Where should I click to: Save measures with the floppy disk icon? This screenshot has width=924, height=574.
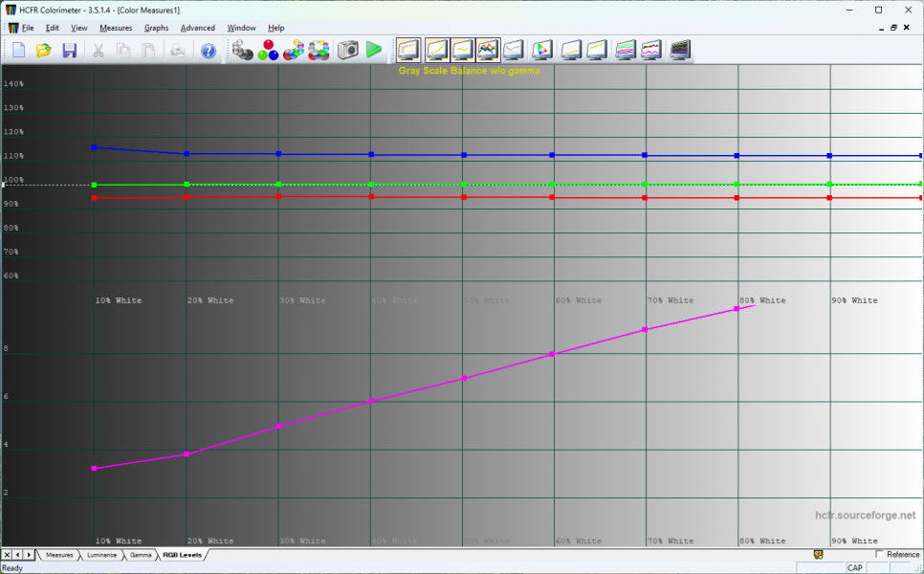point(69,50)
